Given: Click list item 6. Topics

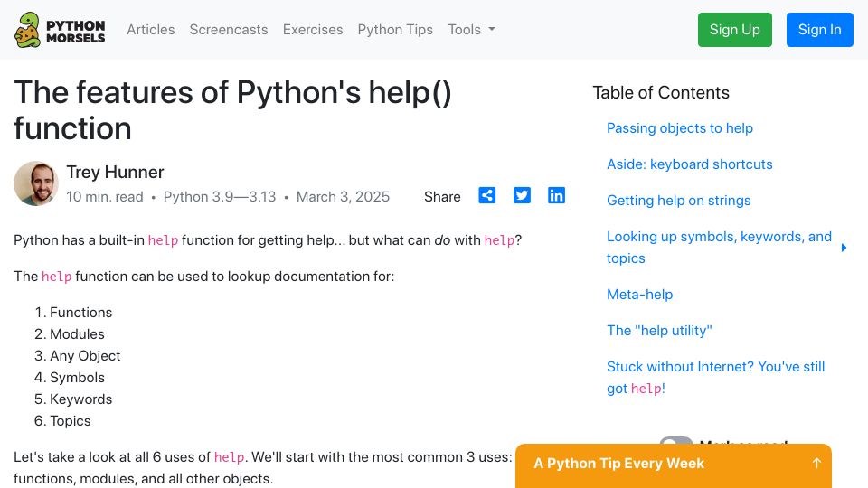Looking at the screenshot, I should click(x=62, y=420).
